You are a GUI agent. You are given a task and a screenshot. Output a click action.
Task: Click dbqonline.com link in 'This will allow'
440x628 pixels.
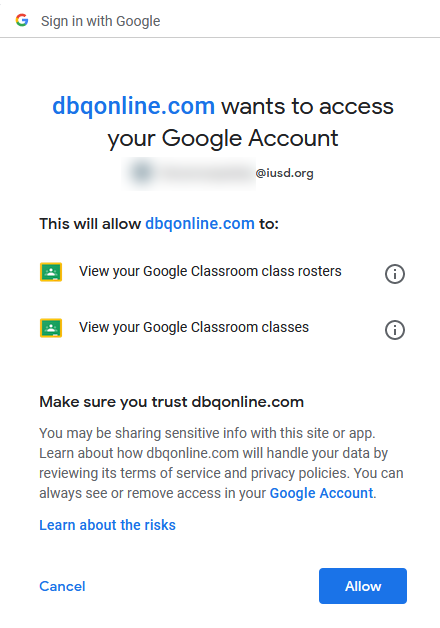200,223
